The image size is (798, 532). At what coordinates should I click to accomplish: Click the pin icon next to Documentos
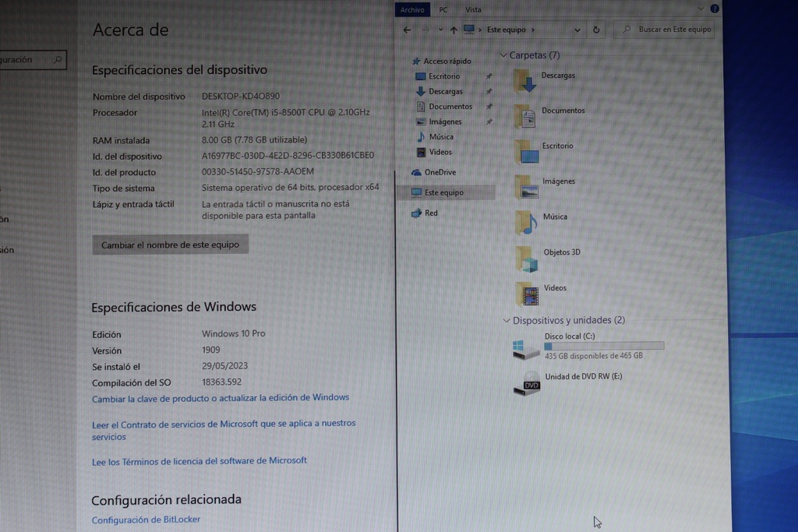point(489,107)
